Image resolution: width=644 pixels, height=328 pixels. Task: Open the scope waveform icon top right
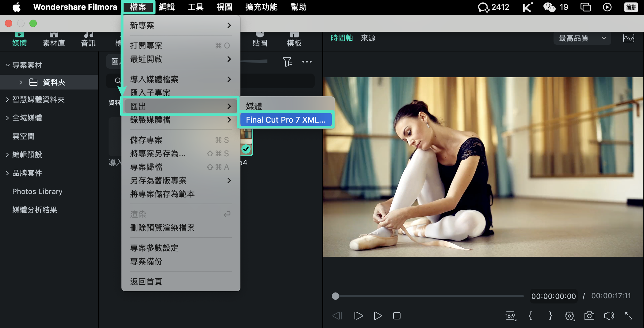point(628,38)
